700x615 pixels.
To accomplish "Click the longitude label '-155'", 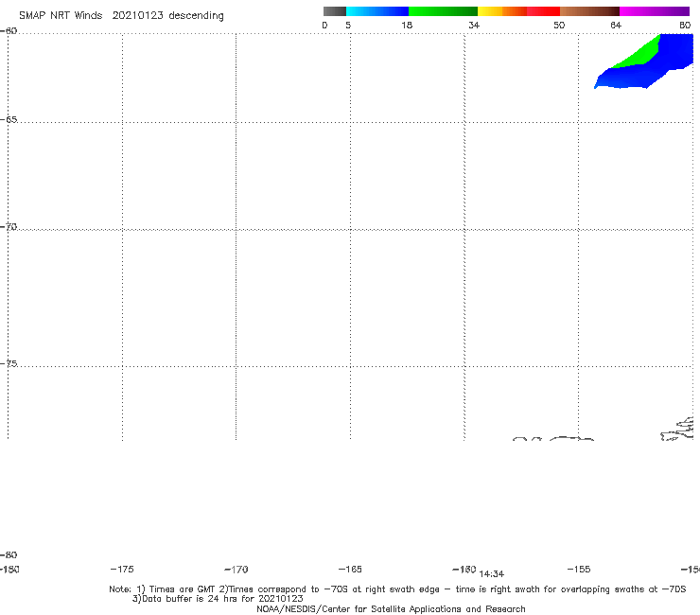I will point(579,569).
